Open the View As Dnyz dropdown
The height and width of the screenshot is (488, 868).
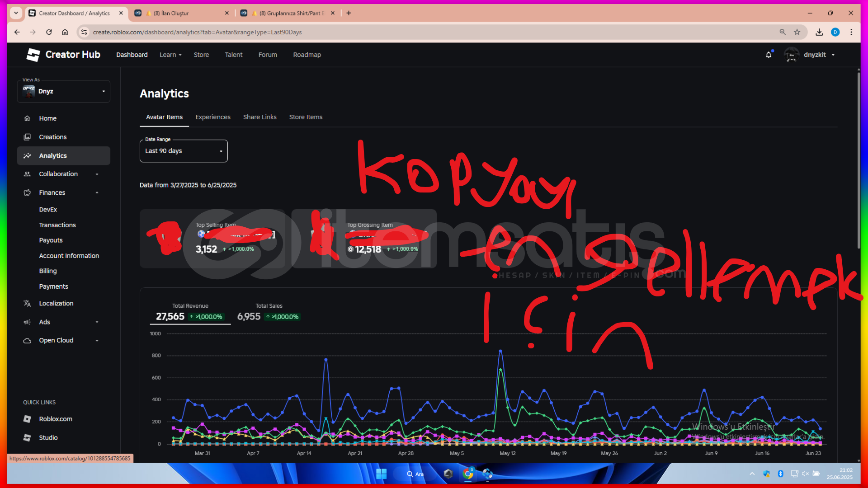pyautogui.click(x=64, y=91)
